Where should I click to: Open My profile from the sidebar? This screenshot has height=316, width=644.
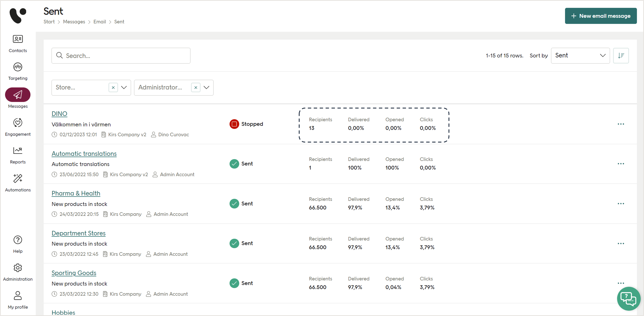click(18, 300)
